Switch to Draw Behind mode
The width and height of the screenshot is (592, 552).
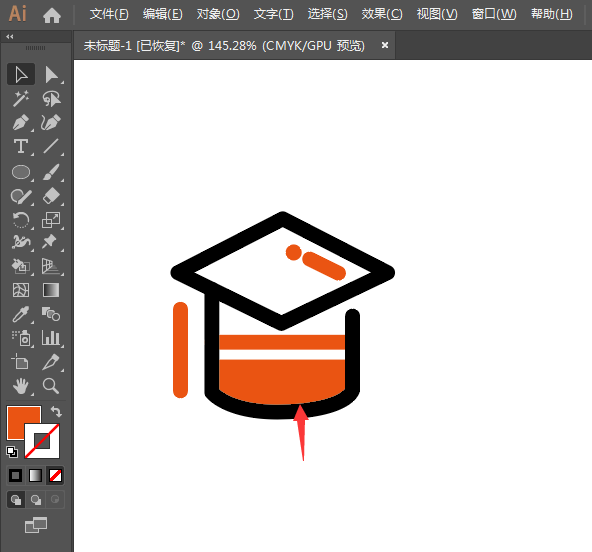pyautogui.click(x=35, y=500)
